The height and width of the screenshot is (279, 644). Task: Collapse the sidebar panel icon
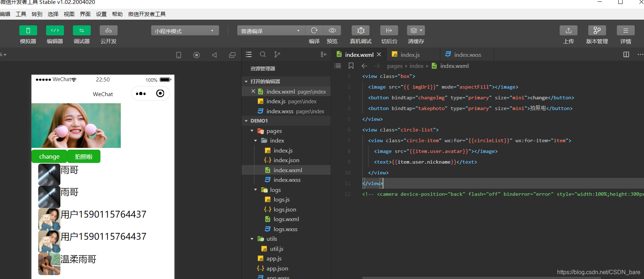coord(324,55)
